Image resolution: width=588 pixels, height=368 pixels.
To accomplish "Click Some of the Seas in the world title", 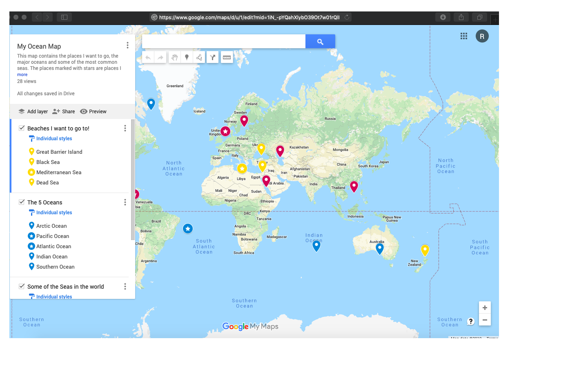I will [x=66, y=287].
